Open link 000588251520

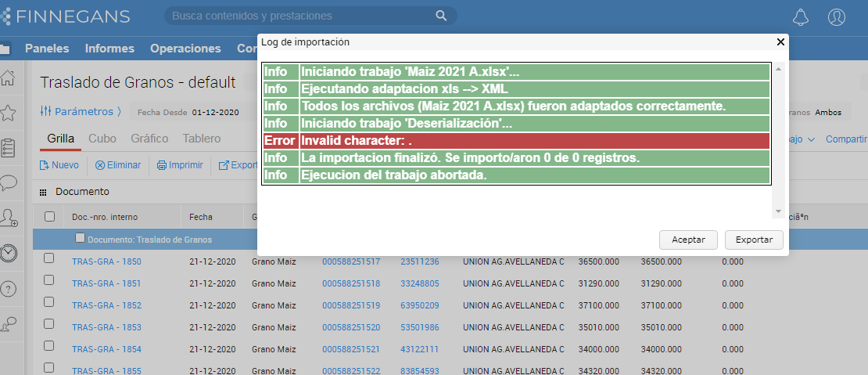(351, 327)
